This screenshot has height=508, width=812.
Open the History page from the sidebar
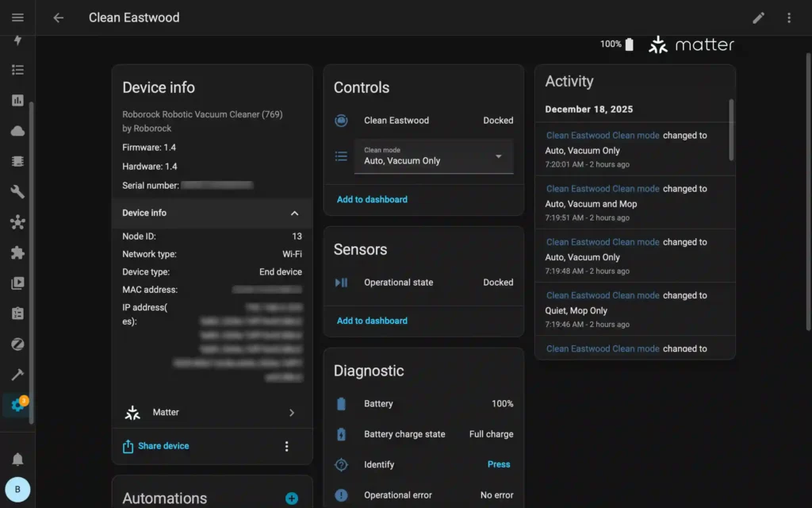click(x=17, y=100)
